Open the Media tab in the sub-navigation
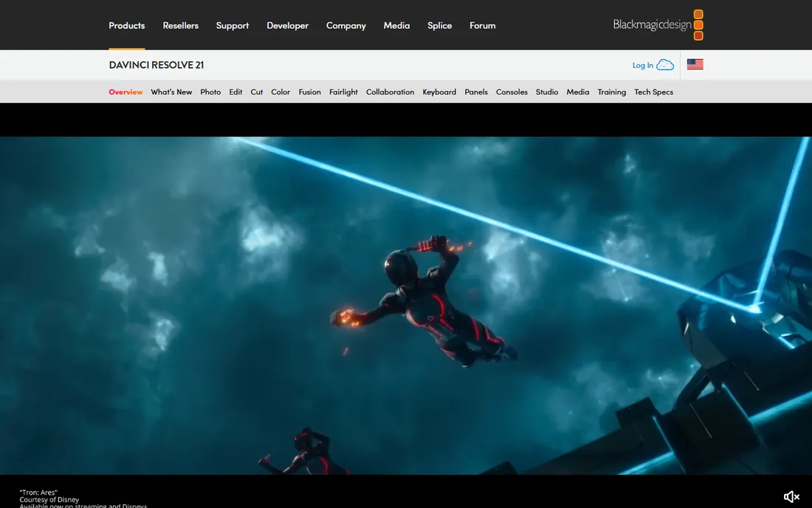Image resolution: width=812 pixels, height=508 pixels. (578, 92)
